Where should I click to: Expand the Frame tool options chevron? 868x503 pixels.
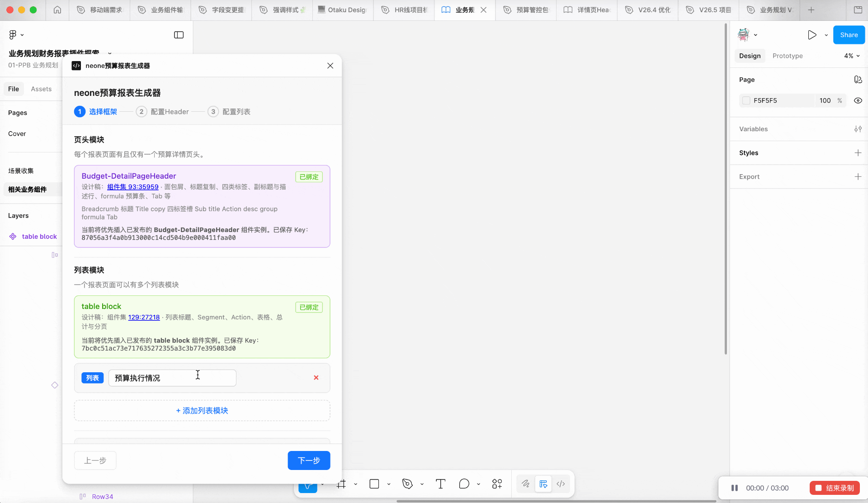pos(356,484)
